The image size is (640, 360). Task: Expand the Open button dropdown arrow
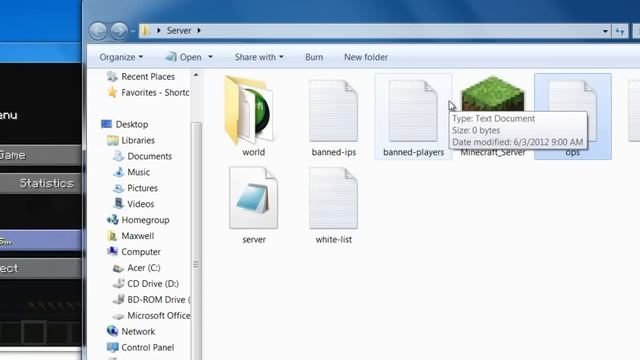pyautogui.click(x=210, y=57)
